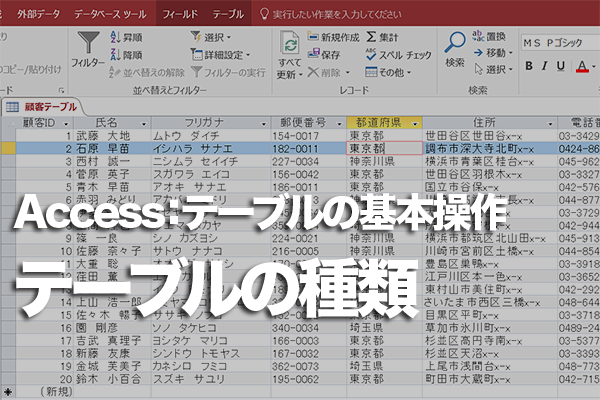Open the データベース ツール ribbon tab
The height and width of the screenshot is (400, 600).
pos(110,14)
